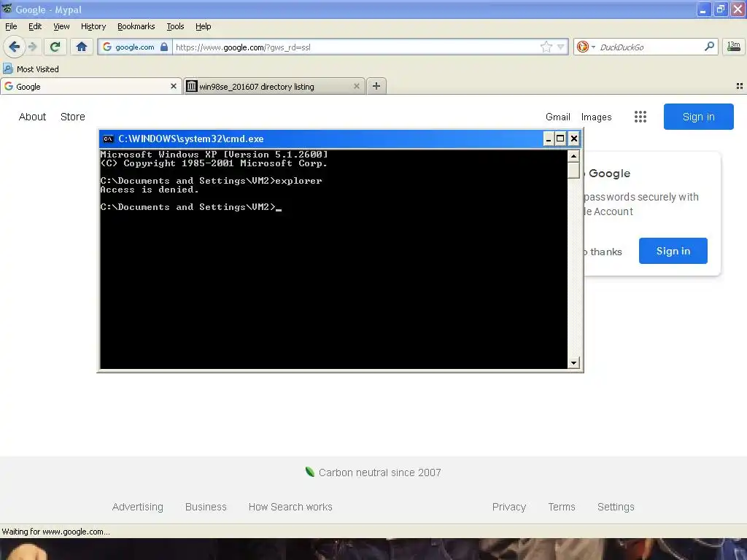Open the Settings footer link
747x560 pixels.
616,507
